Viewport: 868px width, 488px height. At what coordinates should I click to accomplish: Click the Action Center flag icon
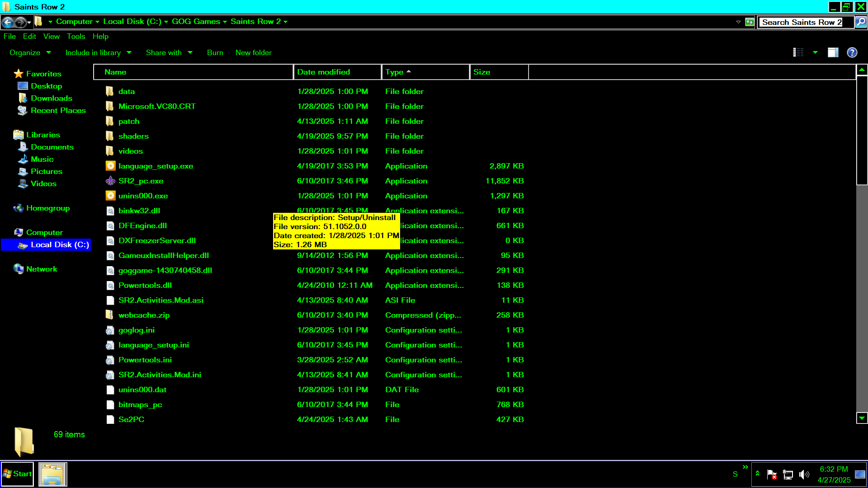point(772,474)
